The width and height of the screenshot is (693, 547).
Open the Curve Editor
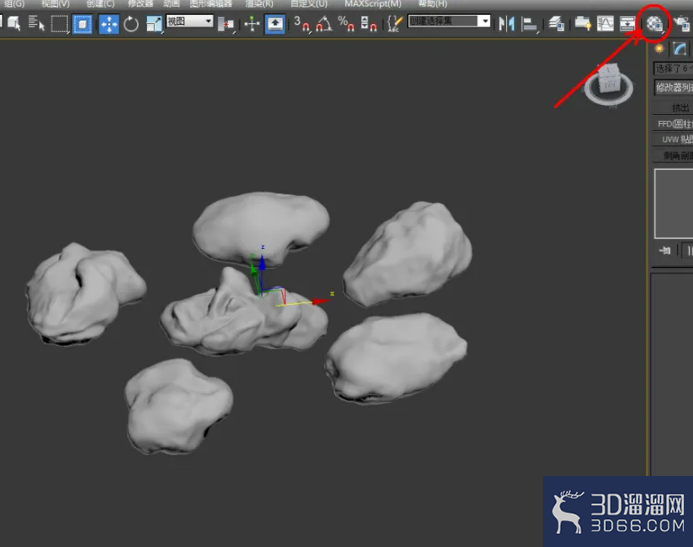(605, 24)
